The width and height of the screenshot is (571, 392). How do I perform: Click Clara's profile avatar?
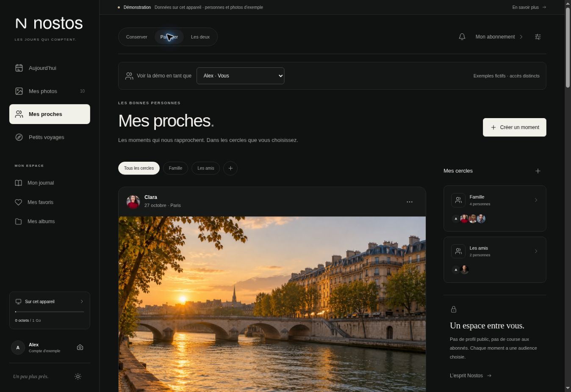(x=133, y=202)
